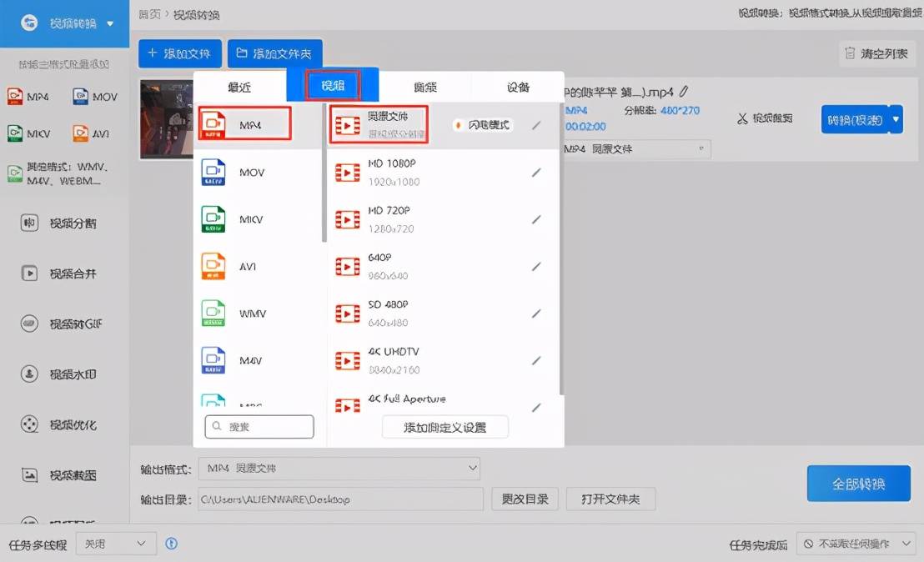
Task: Click the format 搜索 search field
Action: pos(259,426)
